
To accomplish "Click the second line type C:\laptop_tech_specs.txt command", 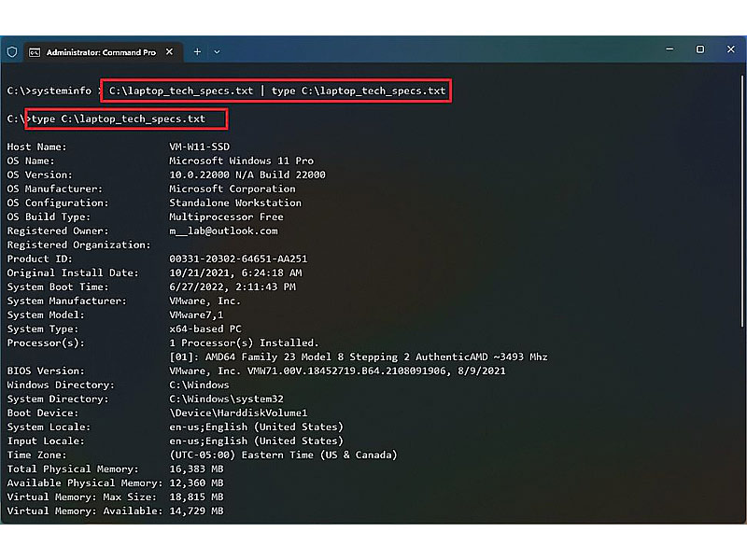I will pyautogui.click(x=119, y=119).
